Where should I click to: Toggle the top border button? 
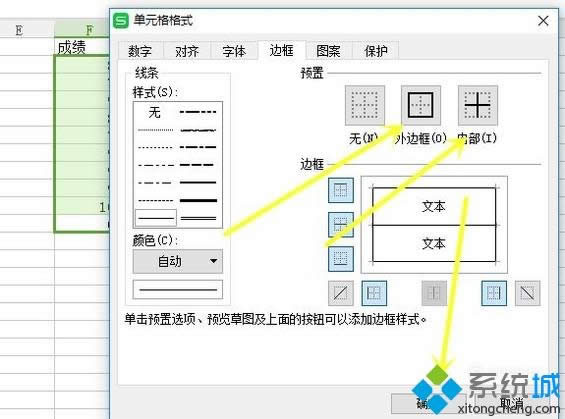[x=341, y=190]
